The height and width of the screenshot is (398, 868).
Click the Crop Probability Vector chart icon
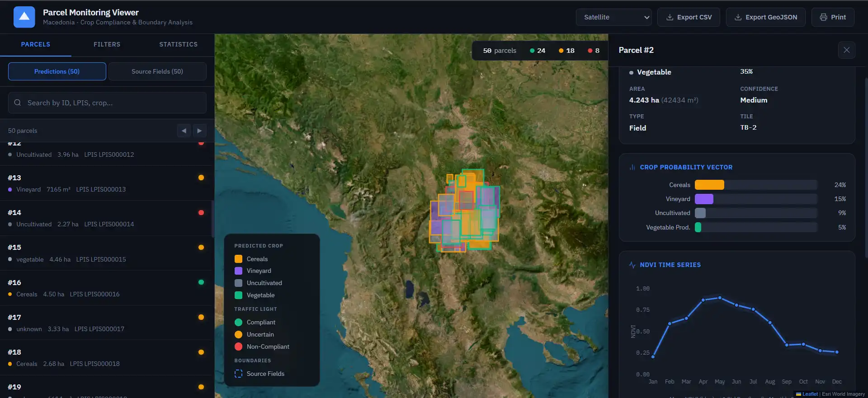[x=632, y=167]
